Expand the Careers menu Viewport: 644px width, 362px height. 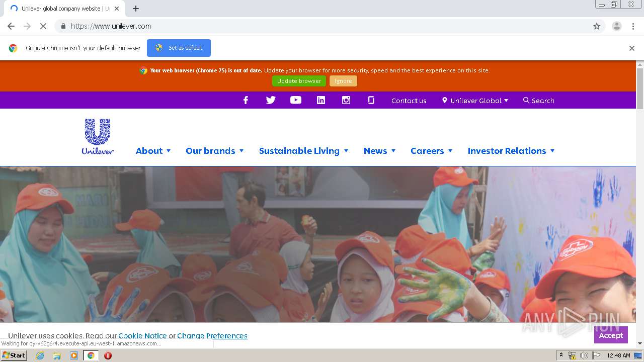tap(432, 151)
